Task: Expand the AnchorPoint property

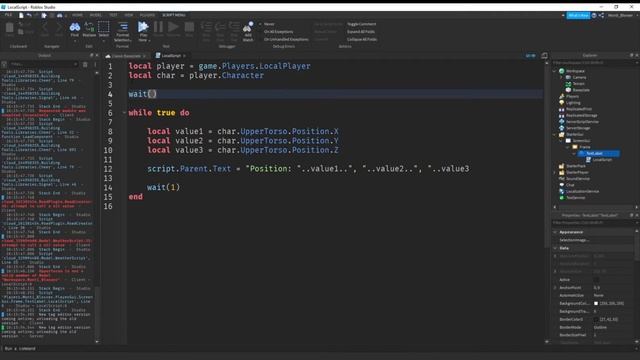Action: point(555,287)
